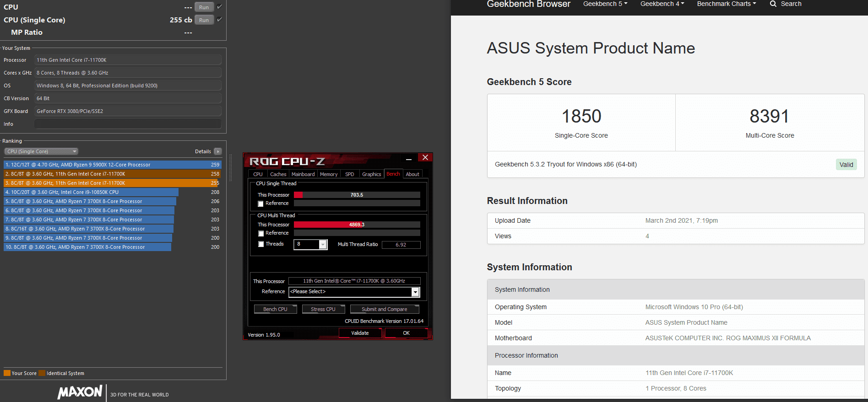
Task: Toggle the Threads checkbox in CPU-Z
Action: [x=260, y=244]
